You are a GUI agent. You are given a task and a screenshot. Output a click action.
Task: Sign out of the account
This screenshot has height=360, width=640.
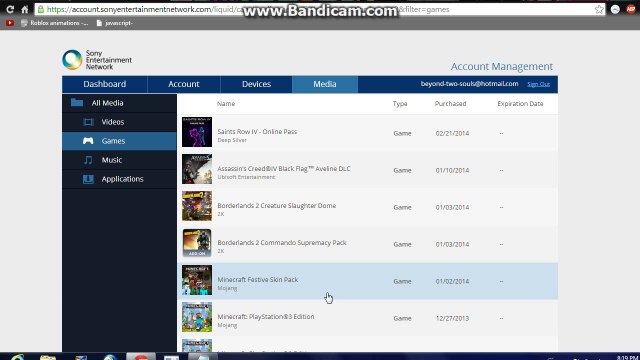coord(538,84)
